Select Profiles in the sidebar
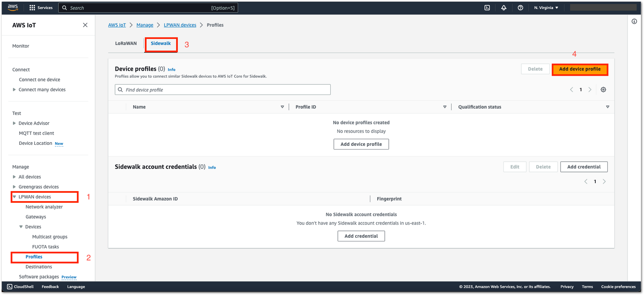The width and height of the screenshot is (644, 295). tap(34, 257)
